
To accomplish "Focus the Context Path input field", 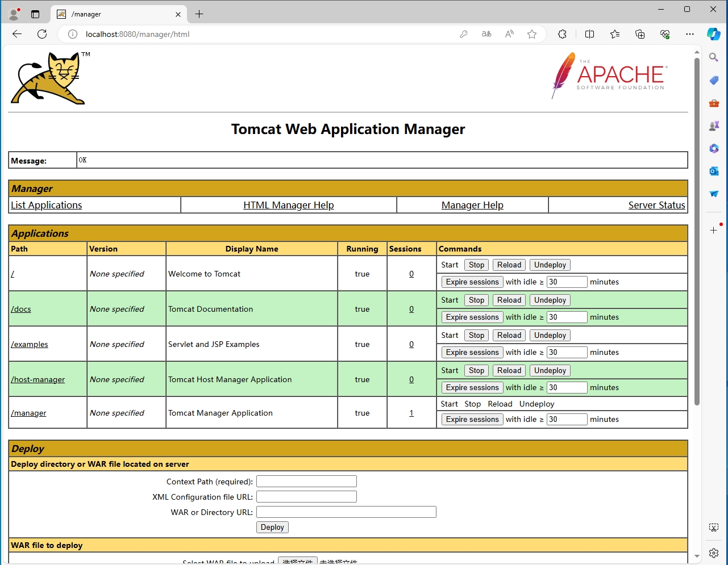I will 306,482.
